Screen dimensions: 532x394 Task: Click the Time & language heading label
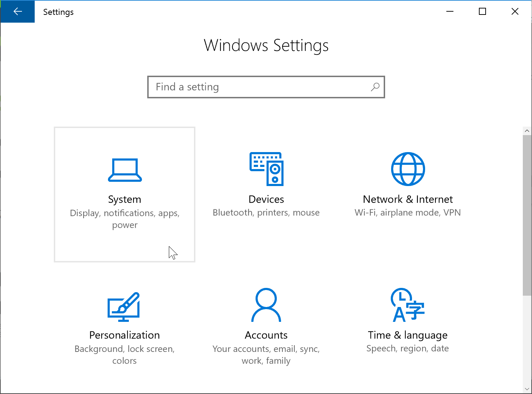(x=408, y=335)
